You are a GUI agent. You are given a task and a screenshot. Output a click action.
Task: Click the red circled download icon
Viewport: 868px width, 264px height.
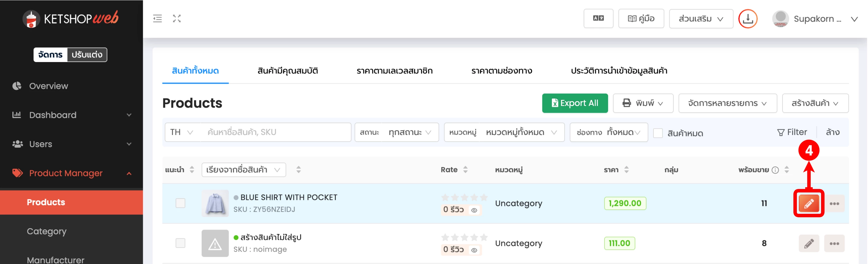click(x=747, y=19)
